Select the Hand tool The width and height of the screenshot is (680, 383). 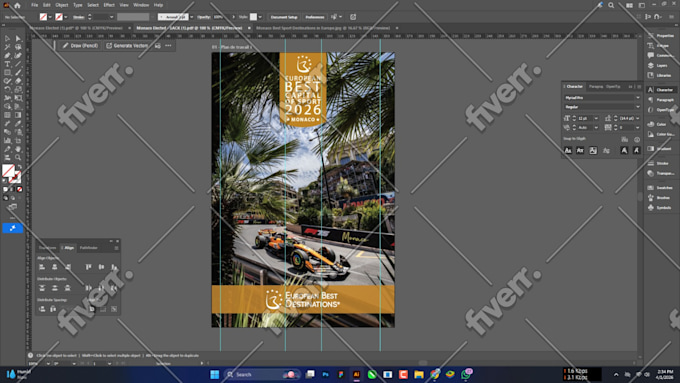(x=18, y=149)
